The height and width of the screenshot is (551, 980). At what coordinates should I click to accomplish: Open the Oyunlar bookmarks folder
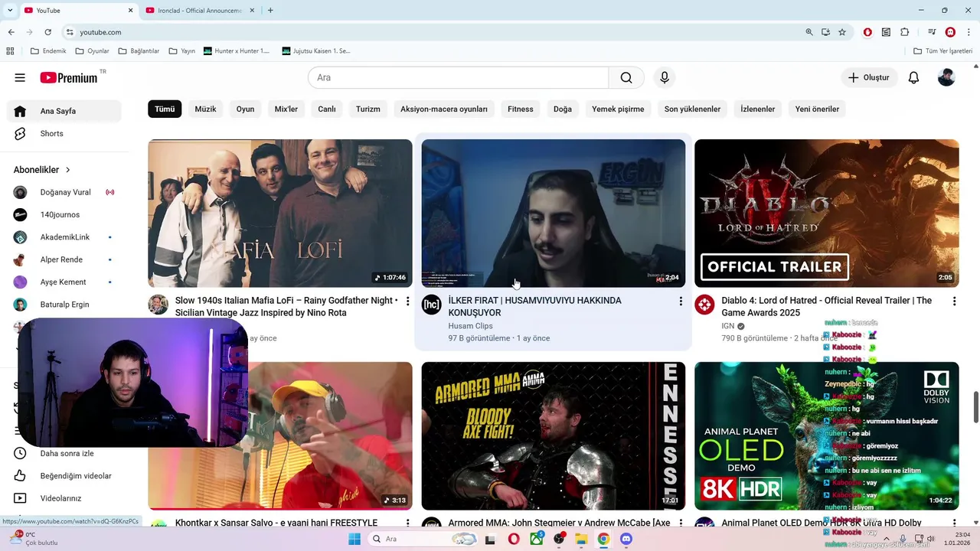[93, 51]
